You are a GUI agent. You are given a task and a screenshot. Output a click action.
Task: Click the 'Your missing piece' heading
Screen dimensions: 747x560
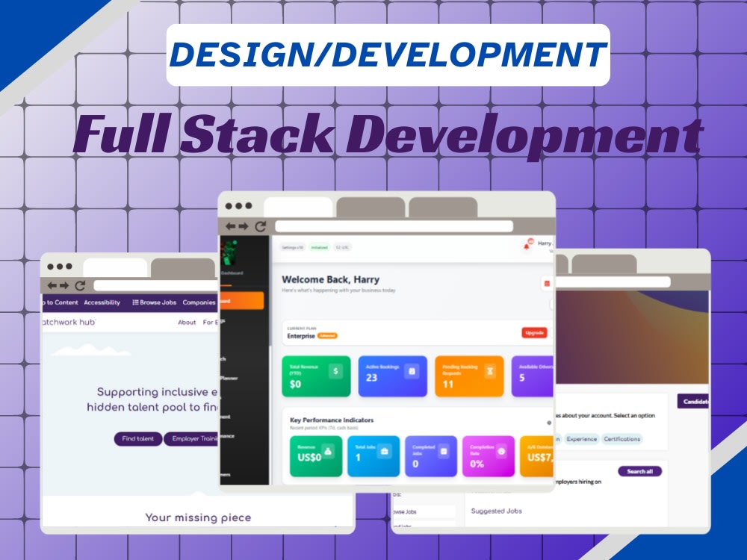pyautogui.click(x=198, y=517)
